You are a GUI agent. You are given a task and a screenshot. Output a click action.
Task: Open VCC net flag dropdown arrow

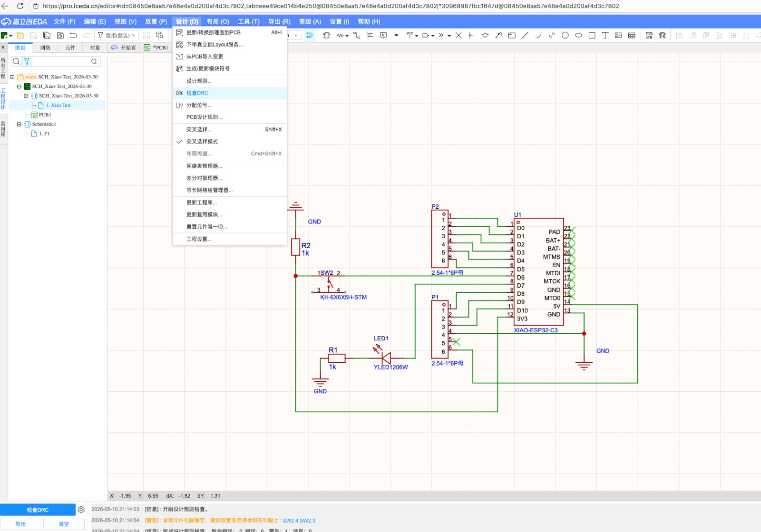pos(416,36)
